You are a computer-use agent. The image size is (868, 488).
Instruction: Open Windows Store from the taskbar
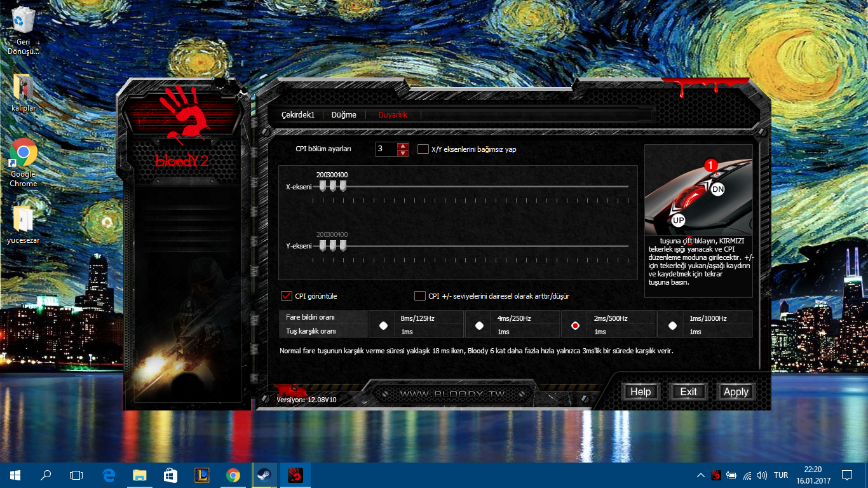(x=170, y=475)
